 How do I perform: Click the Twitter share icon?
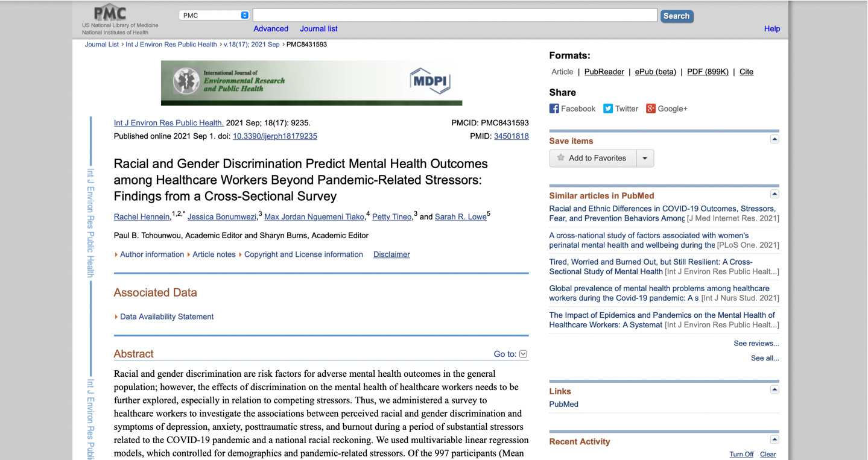coord(608,109)
